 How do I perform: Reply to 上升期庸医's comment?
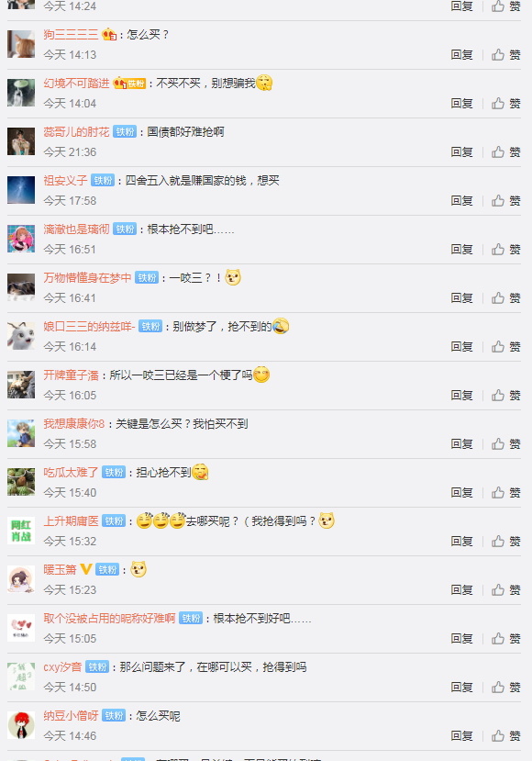click(x=461, y=541)
